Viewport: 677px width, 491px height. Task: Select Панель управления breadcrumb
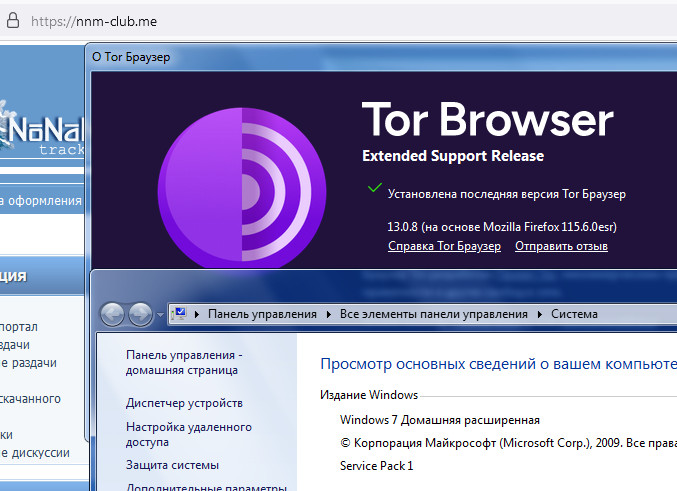(262, 314)
